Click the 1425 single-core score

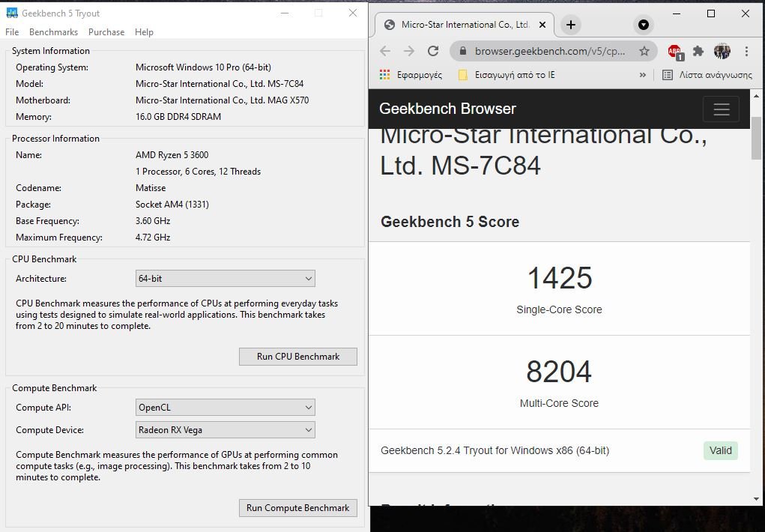pos(560,278)
